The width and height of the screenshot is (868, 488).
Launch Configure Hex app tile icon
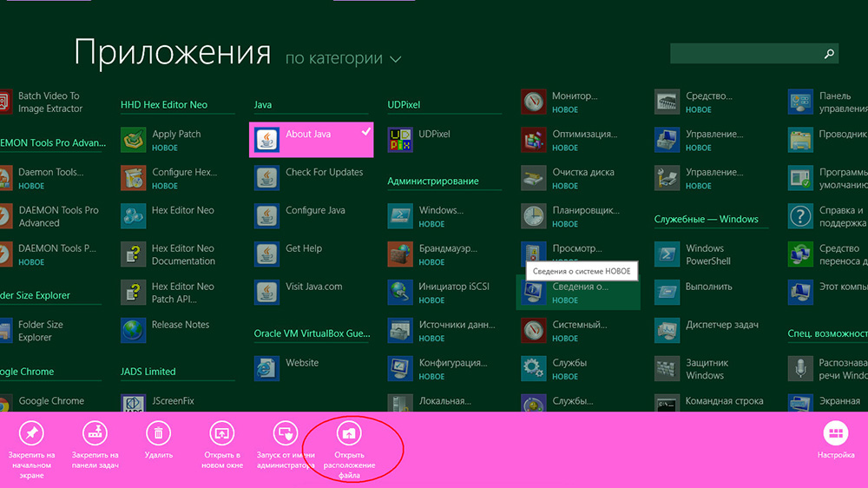(x=134, y=178)
